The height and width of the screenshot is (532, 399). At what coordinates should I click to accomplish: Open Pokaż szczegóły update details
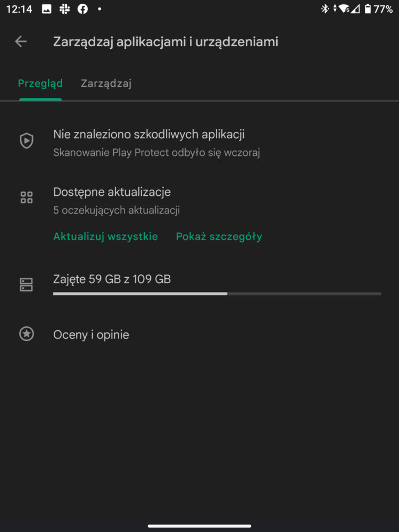point(219,237)
